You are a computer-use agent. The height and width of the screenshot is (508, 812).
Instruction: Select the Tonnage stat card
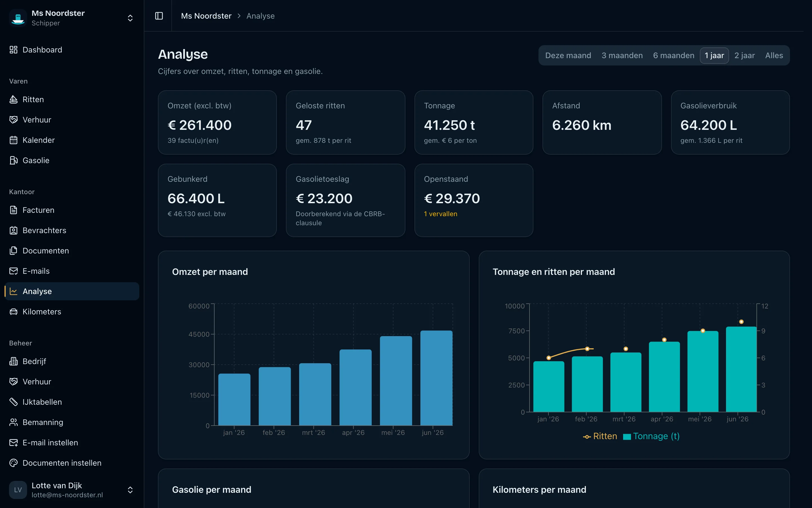[x=473, y=122]
